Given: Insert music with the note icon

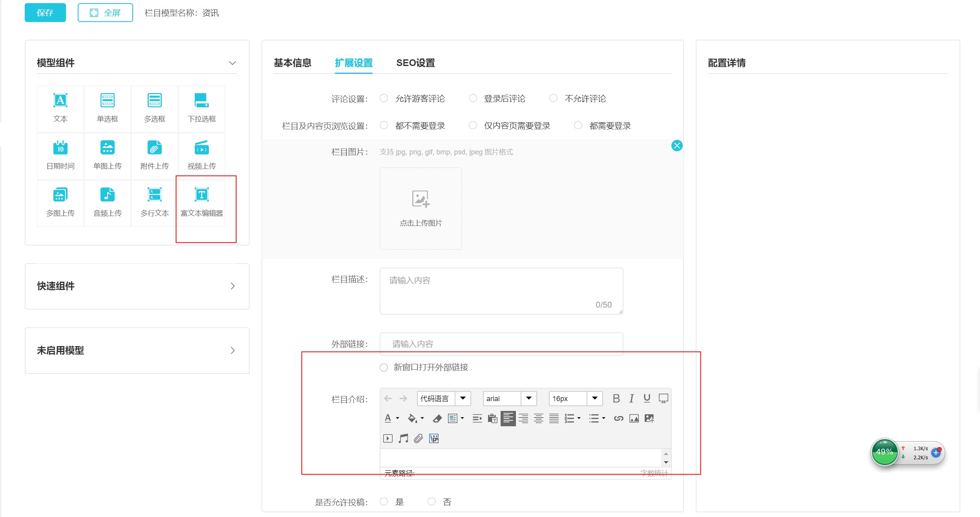Looking at the screenshot, I should [x=403, y=438].
